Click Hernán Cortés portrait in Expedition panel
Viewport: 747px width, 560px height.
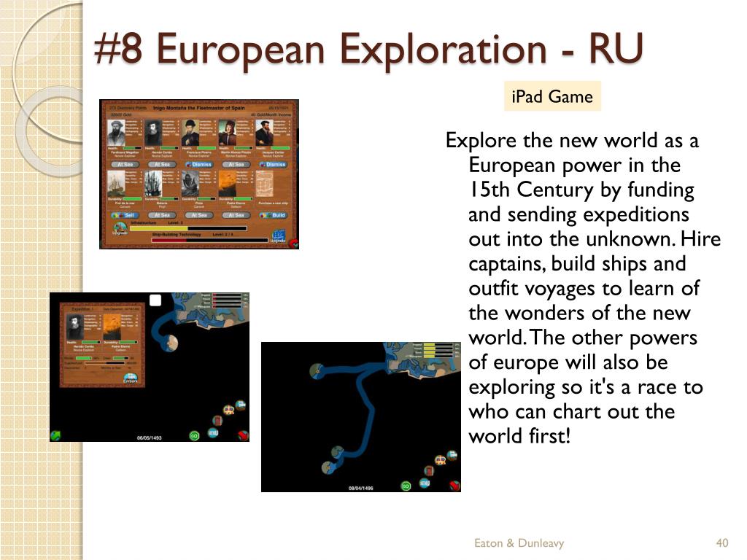[x=75, y=327]
